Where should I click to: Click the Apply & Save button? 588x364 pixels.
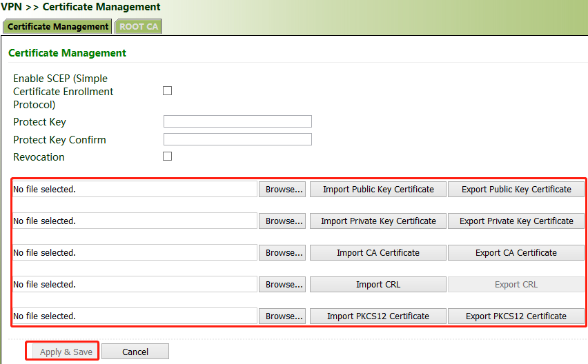click(x=66, y=352)
